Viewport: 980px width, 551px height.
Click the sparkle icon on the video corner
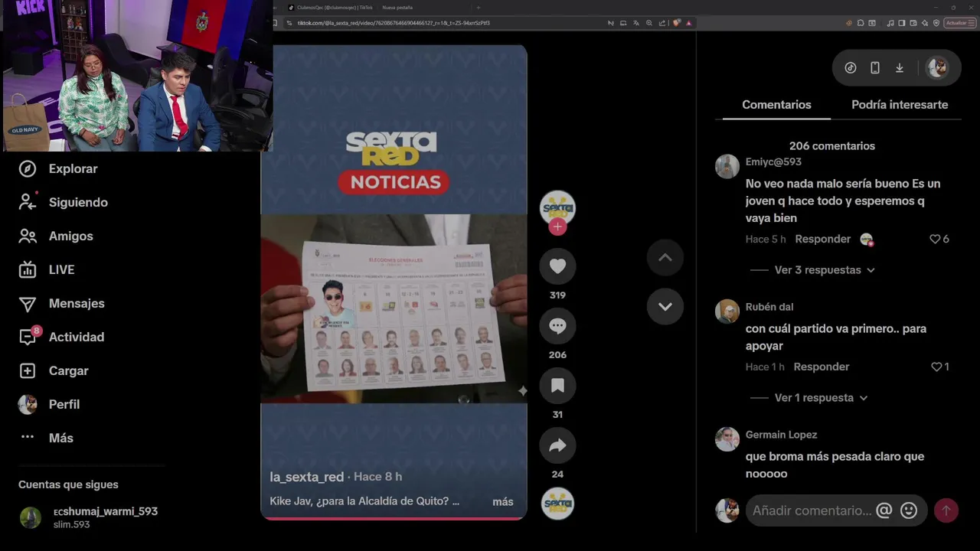[x=522, y=391]
